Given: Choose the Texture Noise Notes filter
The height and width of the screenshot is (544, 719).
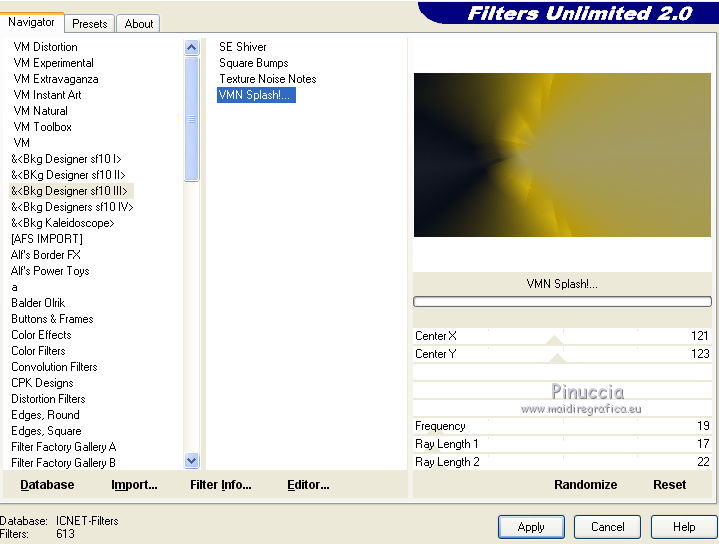Looking at the screenshot, I should tap(268, 79).
